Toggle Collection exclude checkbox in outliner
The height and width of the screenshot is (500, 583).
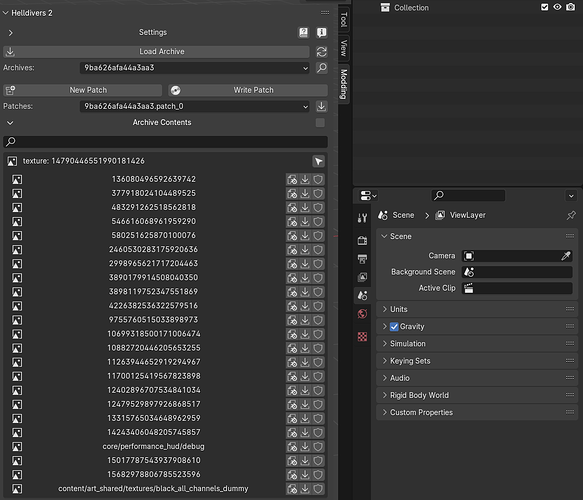coord(544,7)
